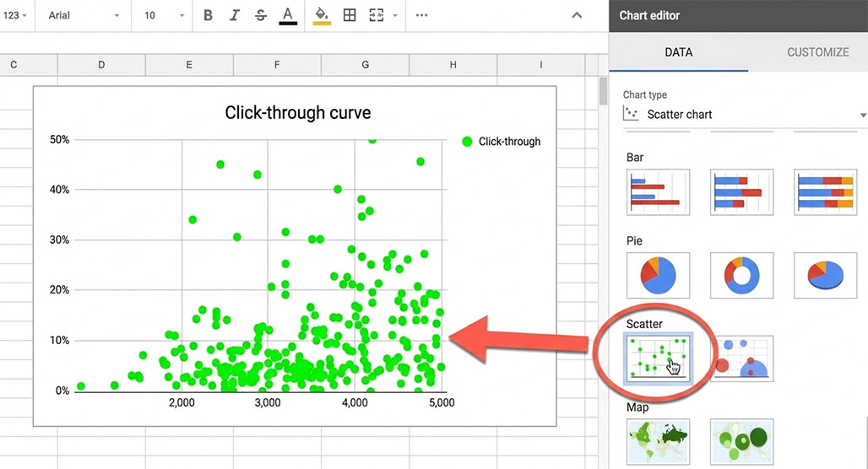Click the Scatter section heading
Viewport: 868px width, 469px height.
click(644, 324)
